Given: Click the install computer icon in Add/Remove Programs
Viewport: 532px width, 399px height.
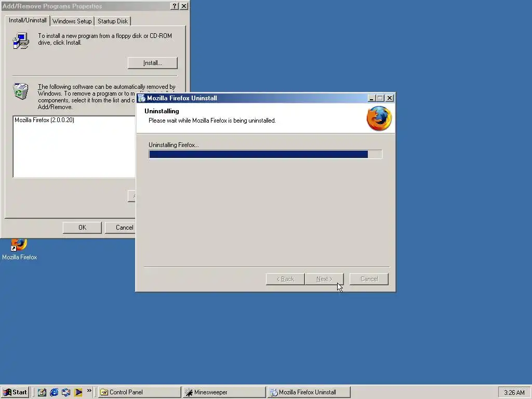Looking at the screenshot, I should click(x=21, y=41).
